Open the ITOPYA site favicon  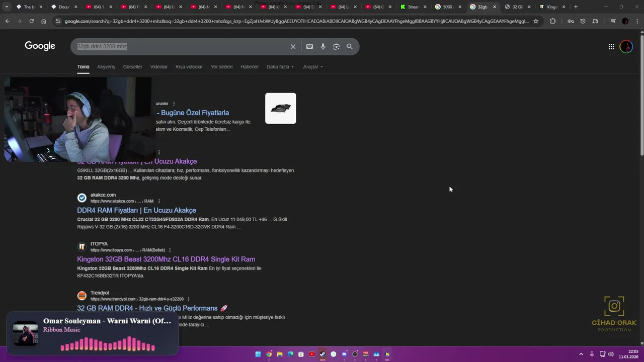82,247
